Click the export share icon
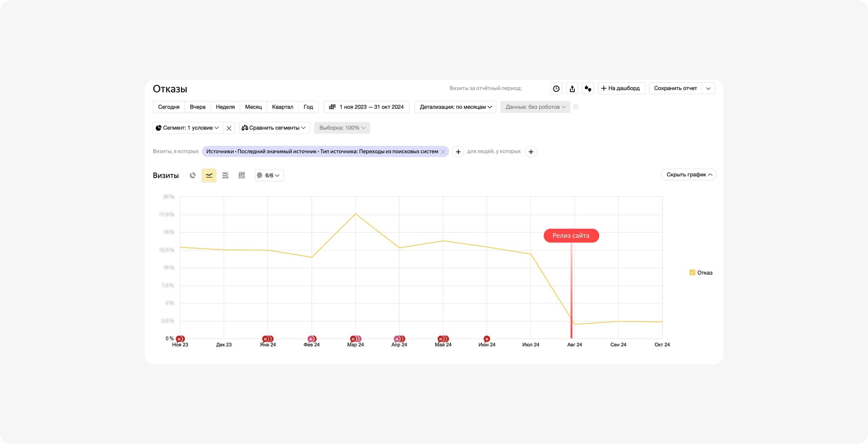Image resolution: width=868 pixels, height=444 pixels. click(572, 89)
